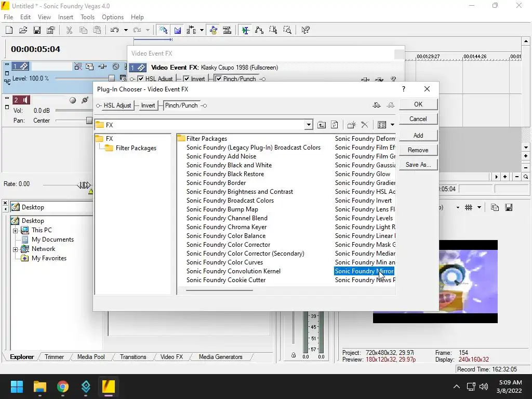The height and width of the screenshot is (399, 532).
Task: Uncheck the Invert effect checkbox
Action: (187, 79)
